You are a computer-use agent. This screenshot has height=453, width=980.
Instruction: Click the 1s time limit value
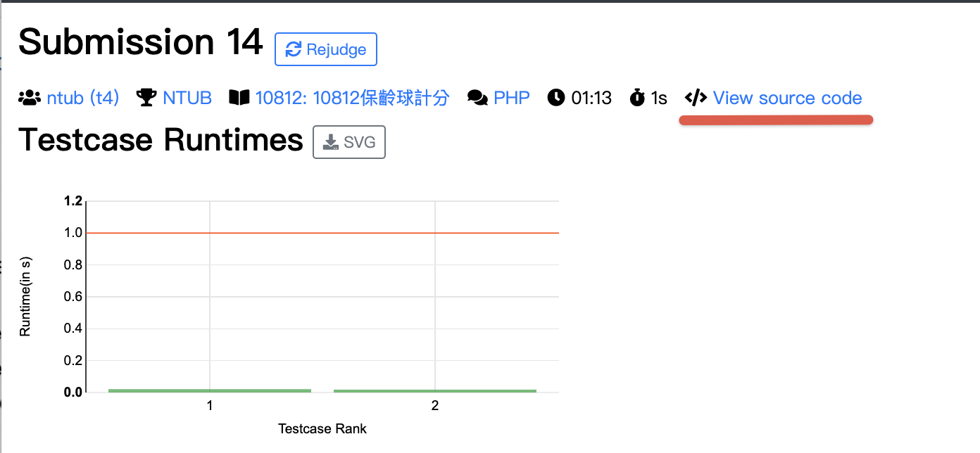click(x=659, y=98)
